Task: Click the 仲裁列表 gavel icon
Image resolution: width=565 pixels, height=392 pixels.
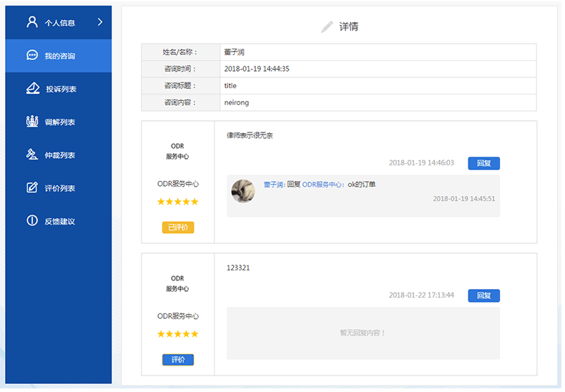Action: pos(31,155)
